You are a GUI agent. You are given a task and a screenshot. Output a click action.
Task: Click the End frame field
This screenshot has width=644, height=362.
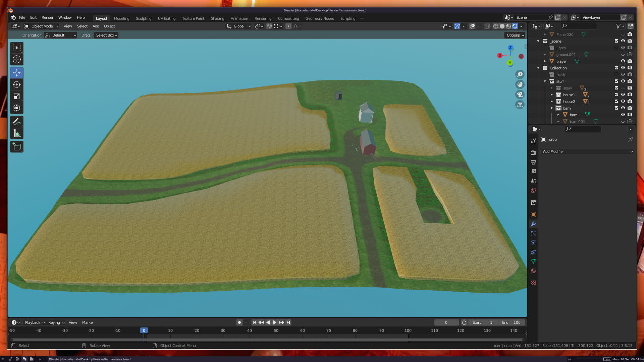(x=511, y=322)
